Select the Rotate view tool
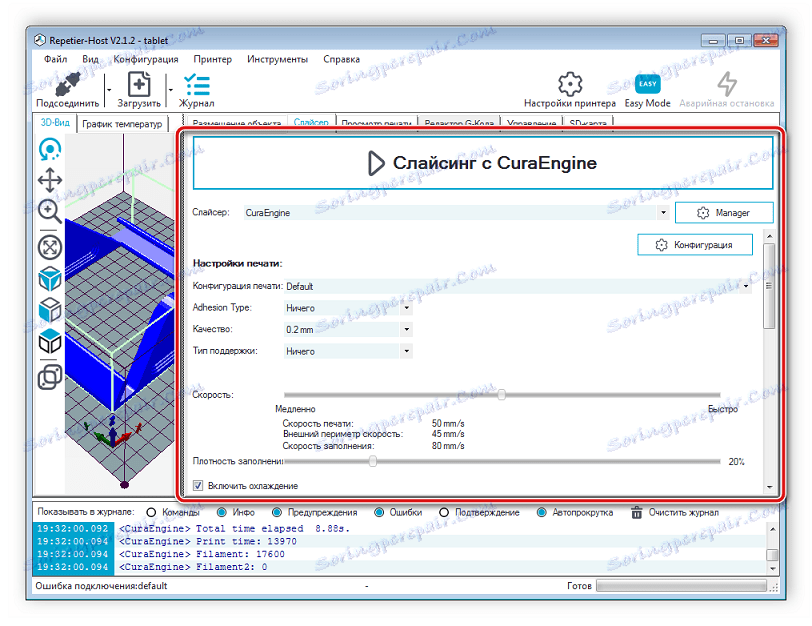812x626 pixels. [x=50, y=150]
